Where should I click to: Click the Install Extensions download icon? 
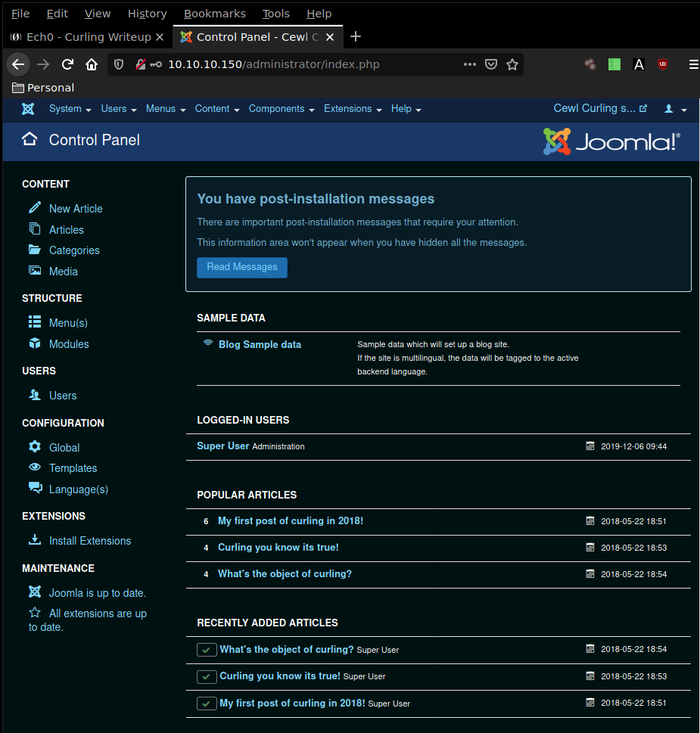pos(35,540)
